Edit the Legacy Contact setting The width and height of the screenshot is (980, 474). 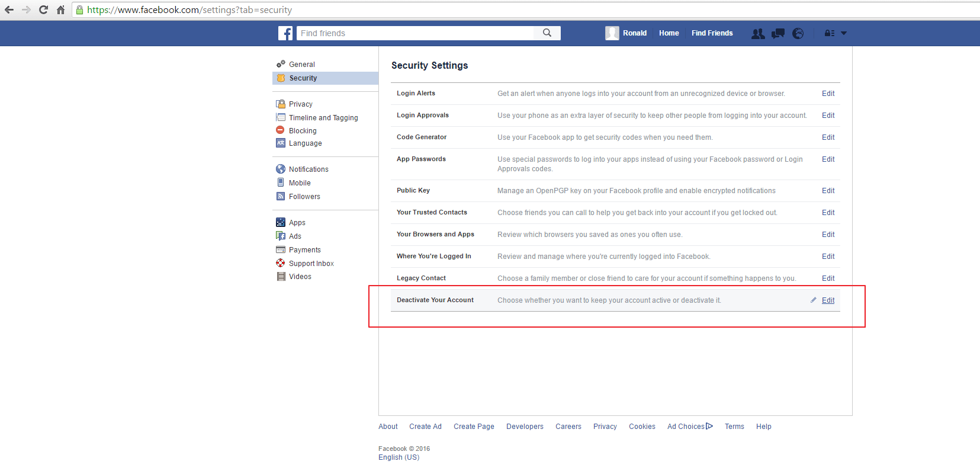point(828,278)
